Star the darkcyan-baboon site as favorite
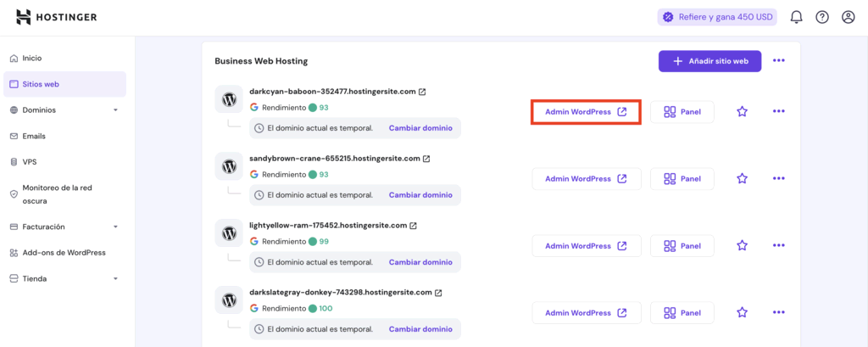 click(742, 112)
